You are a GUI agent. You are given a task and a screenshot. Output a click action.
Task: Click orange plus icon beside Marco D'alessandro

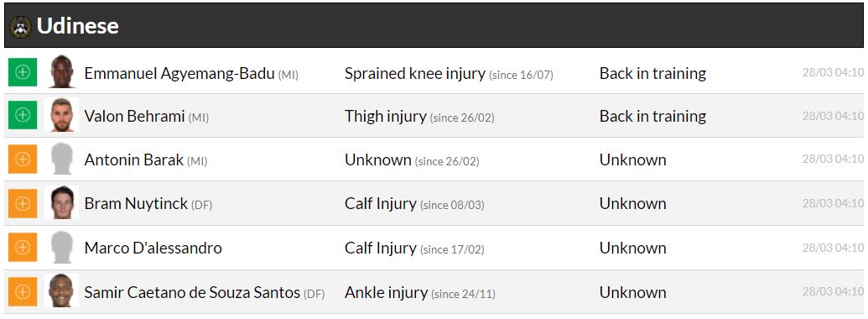tap(22, 247)
